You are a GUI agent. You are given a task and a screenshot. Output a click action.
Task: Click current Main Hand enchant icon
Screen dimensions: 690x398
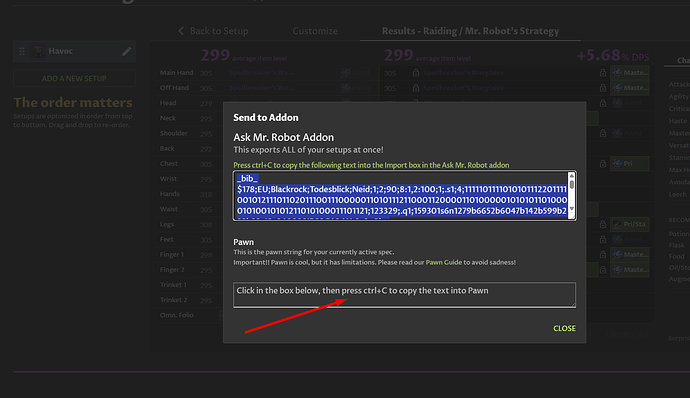tap(345, 73)
